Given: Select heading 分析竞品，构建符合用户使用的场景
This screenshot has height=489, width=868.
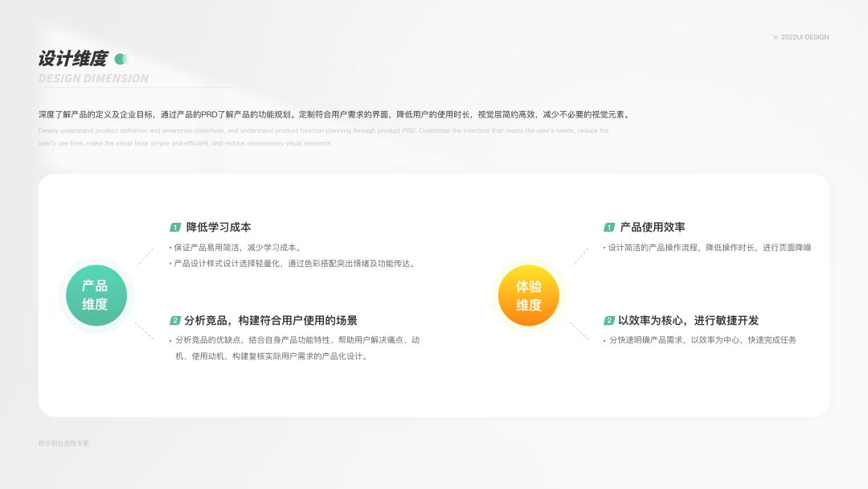Looking at the screenshot, I should [271, 320].
